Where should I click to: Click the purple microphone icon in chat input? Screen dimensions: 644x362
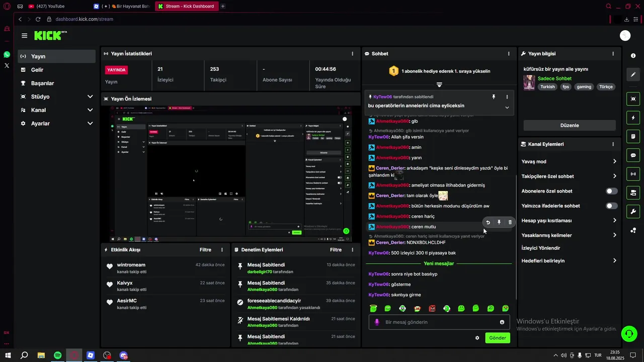coord(377,322)
